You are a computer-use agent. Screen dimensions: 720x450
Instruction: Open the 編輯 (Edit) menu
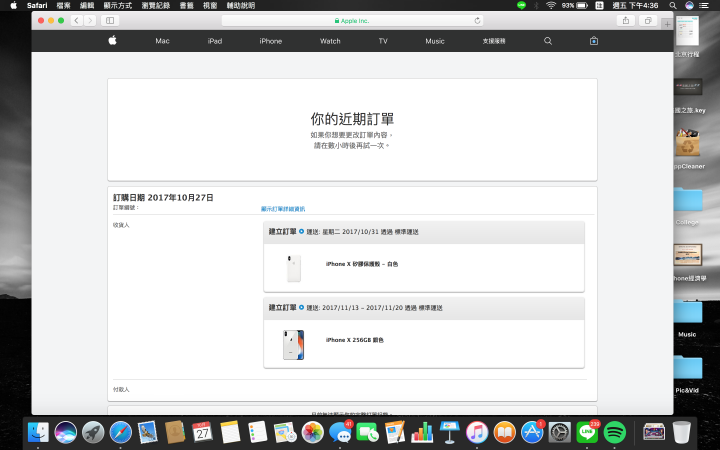click(87, 6)
